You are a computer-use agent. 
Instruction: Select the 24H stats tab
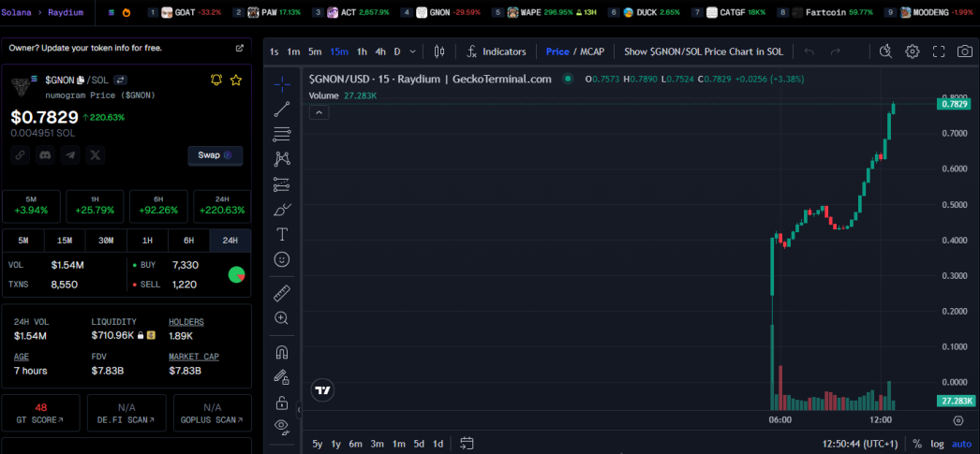pos(230,241)
